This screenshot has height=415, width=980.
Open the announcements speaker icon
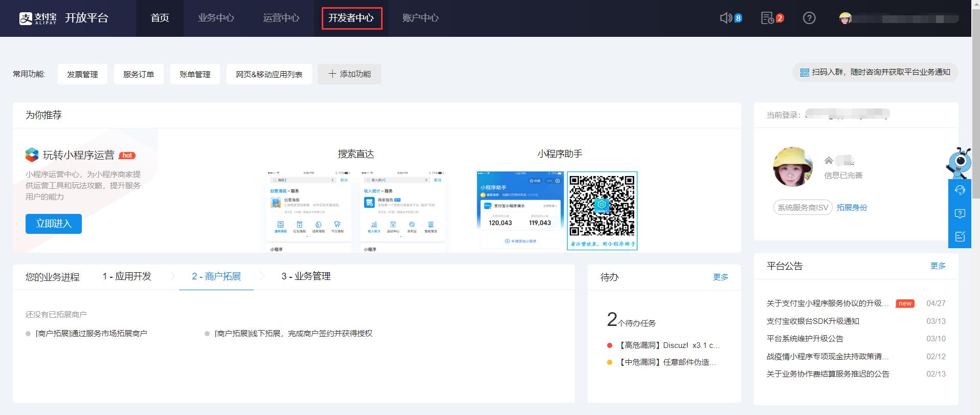[726, 18]
